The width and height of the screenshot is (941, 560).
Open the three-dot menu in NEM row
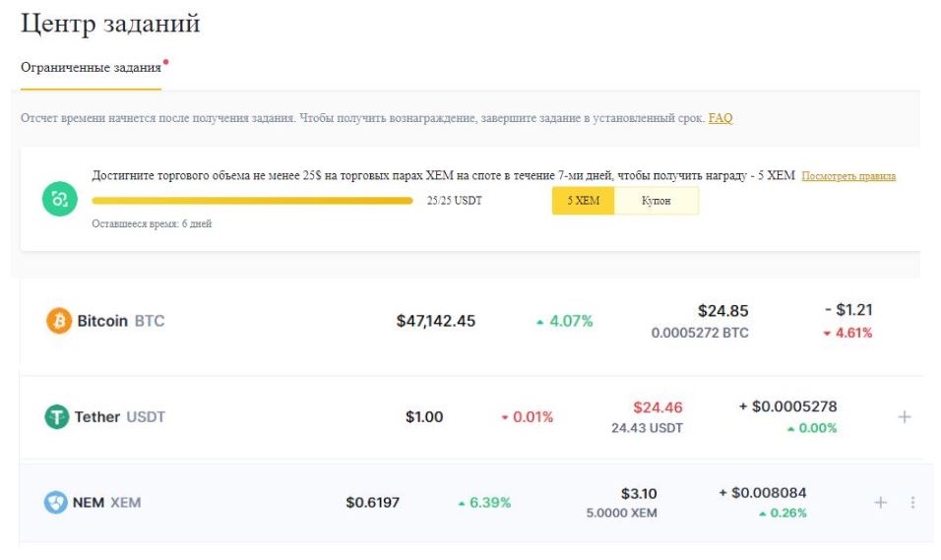(x=912, y=503)
